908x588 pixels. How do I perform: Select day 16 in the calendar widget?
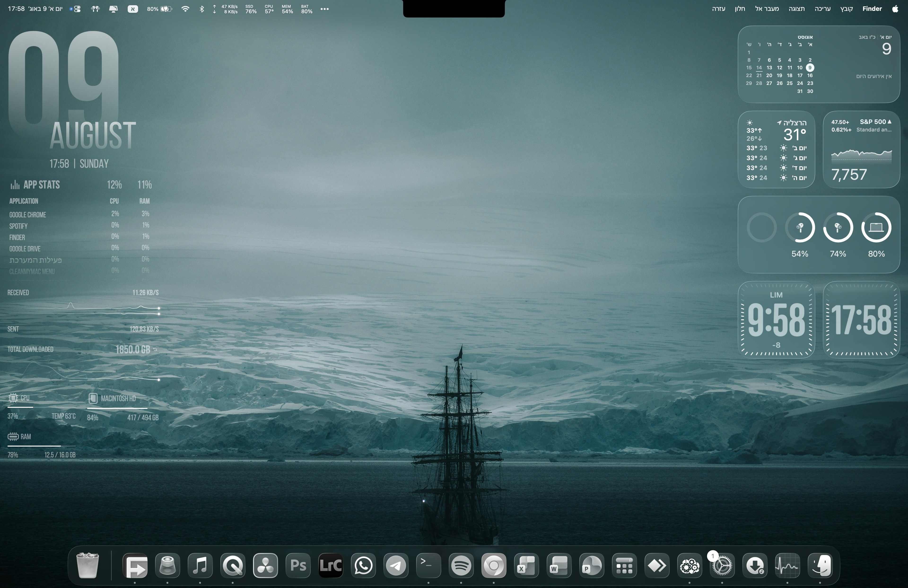click(810, 75)
